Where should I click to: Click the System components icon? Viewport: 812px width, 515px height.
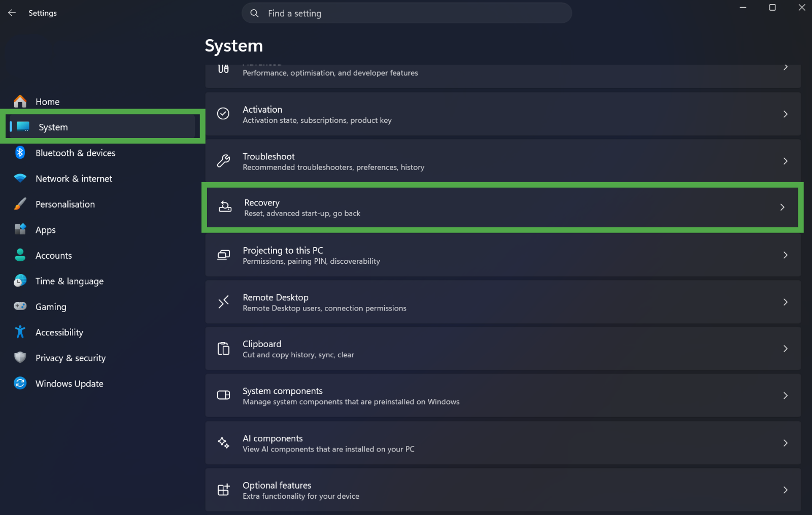(223, 395)
